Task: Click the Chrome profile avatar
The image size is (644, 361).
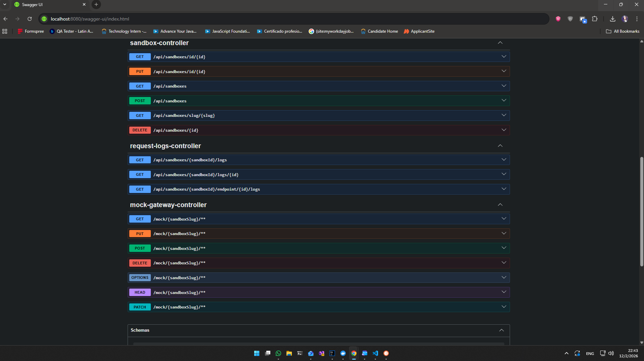Action: 625,19
